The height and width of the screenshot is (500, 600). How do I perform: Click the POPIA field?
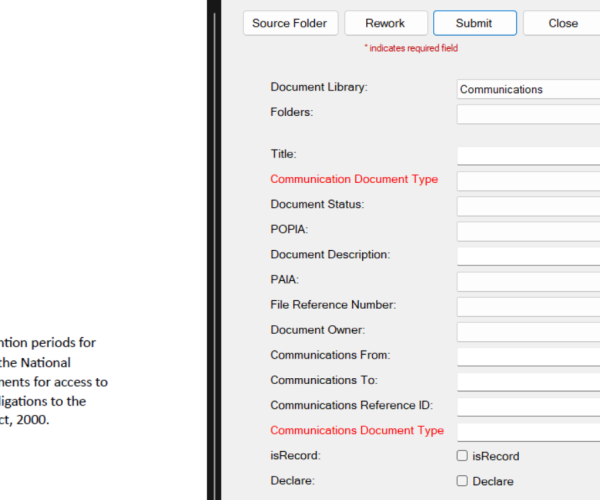(x=528, y=231)
